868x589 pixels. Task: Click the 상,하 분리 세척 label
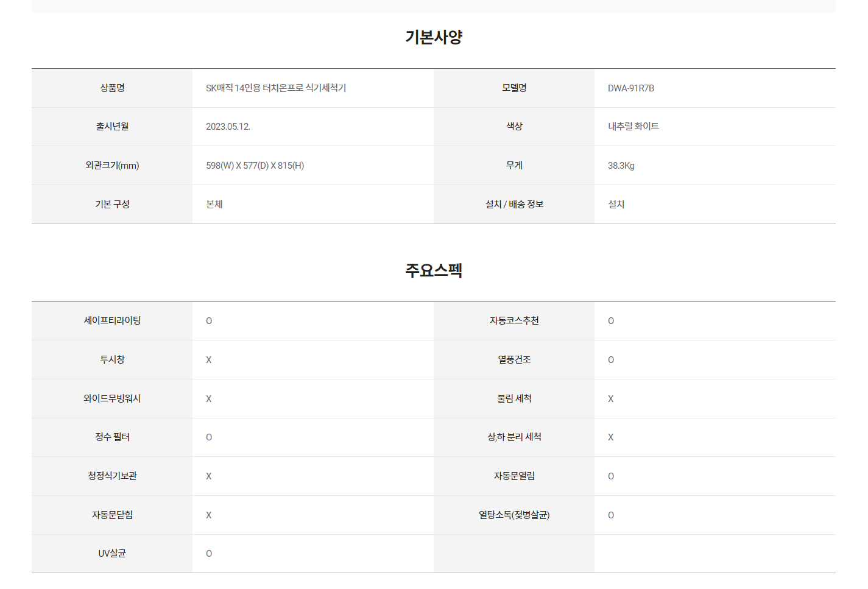click(514, 437)
